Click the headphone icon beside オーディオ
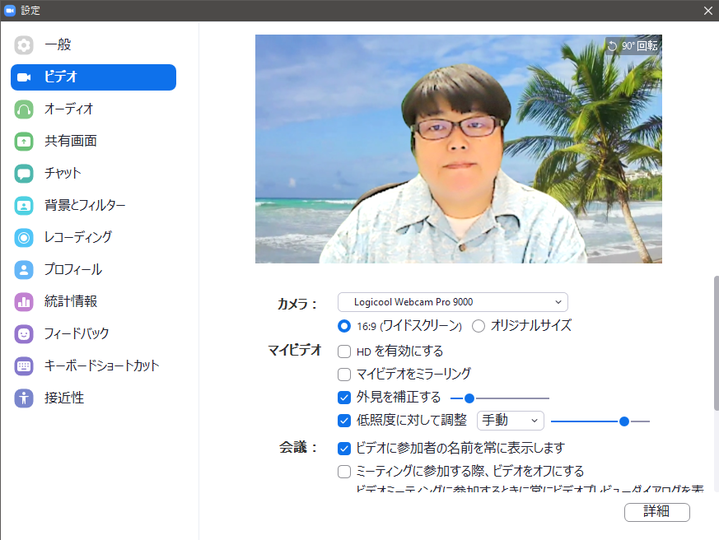Viewport: 719px width, 540px height. (24, 109)
